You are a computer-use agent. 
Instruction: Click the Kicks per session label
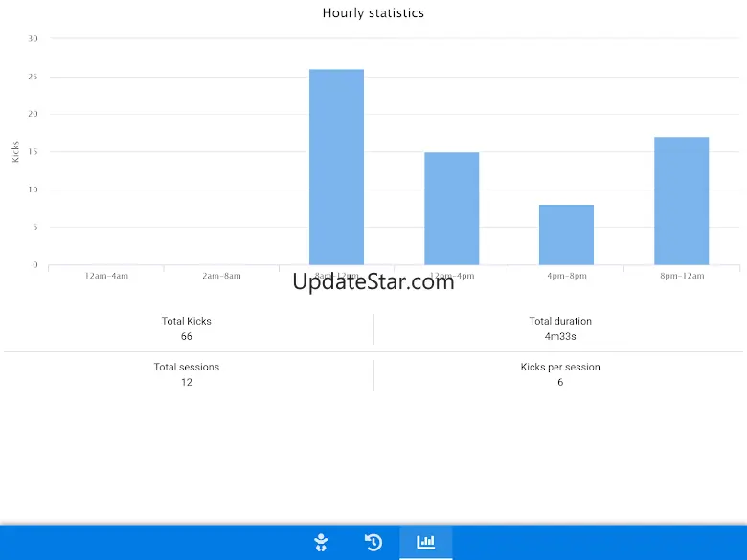(560, 368)
